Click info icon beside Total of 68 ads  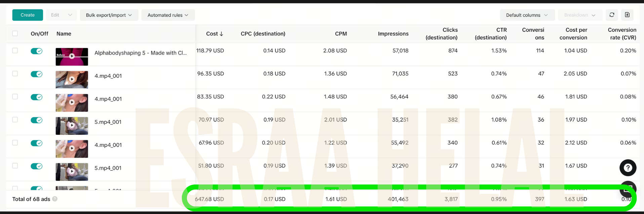click(55, 199)
